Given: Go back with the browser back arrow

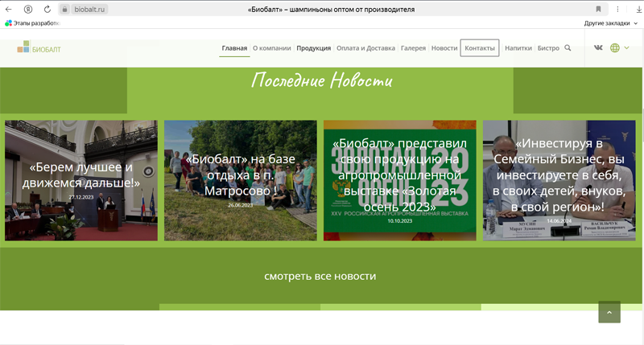Looking at the screenshot, I should point(9,9).
